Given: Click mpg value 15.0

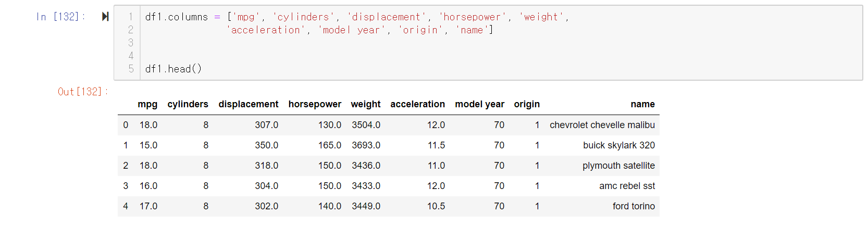Looking at the screenshot, I should [148, 145].
